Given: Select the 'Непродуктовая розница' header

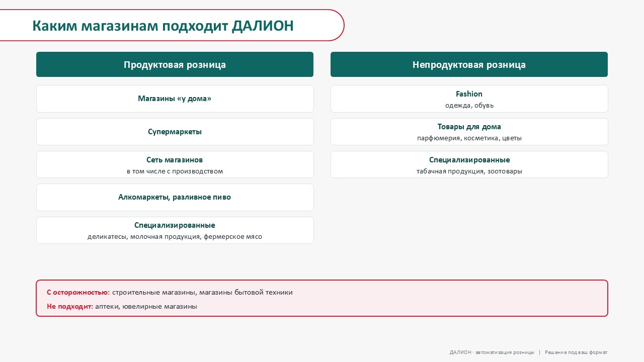Looking at the screenshot, I should (469, 64).
